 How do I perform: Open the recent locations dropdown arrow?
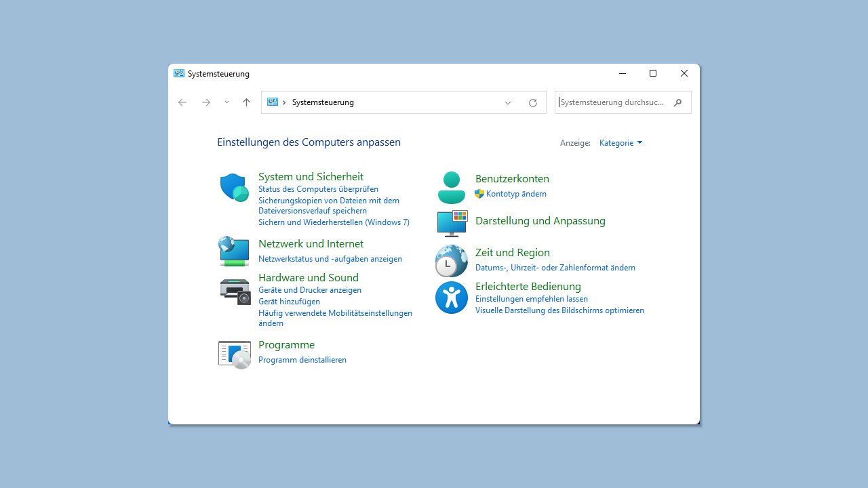(x=226, y=102)
